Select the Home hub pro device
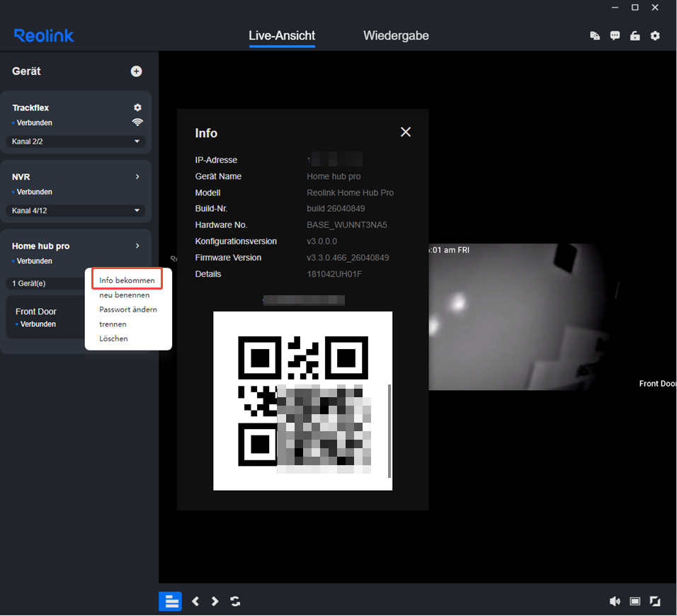 (x=40, y=246)
